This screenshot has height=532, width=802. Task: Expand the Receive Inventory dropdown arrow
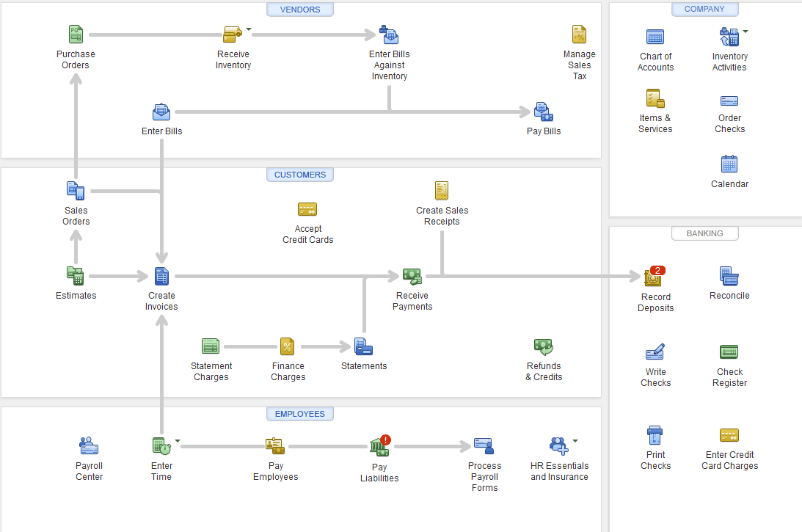tap(249, 30)
